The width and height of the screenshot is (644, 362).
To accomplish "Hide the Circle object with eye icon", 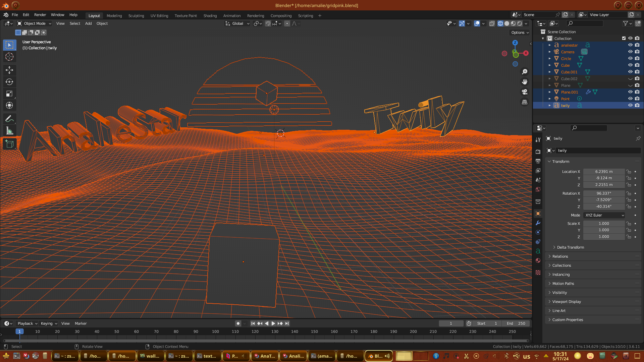I will point(630,58).
